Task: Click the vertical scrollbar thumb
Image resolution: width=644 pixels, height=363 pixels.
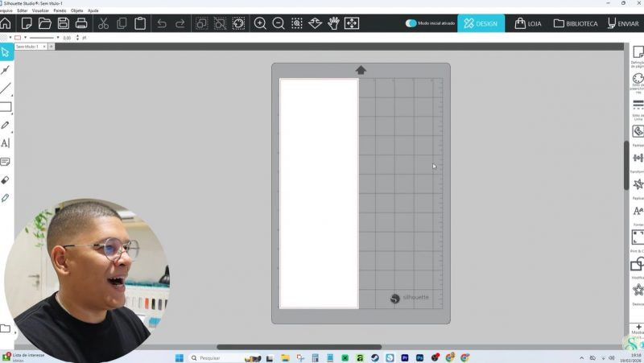Action: [x=626, y=165]
